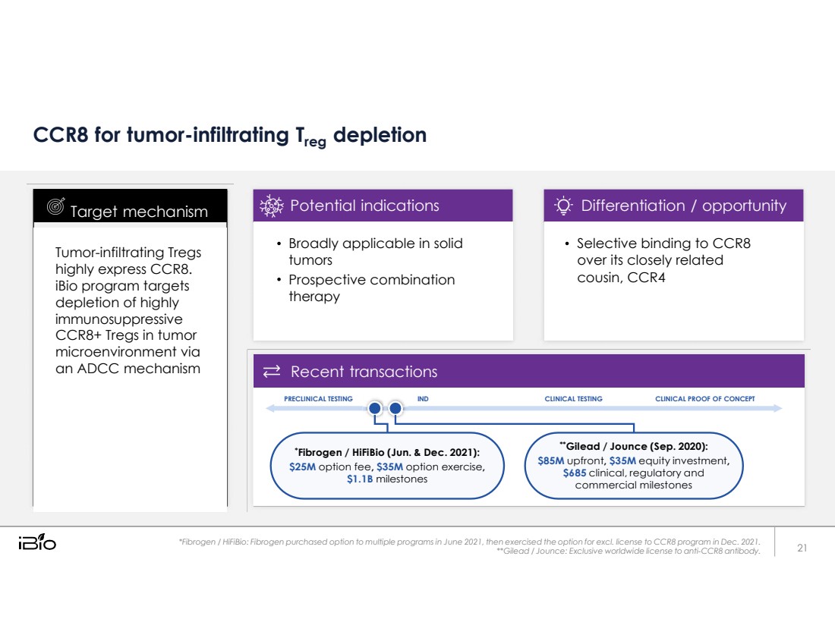
Task: Click the Fibrogen / HiFiBio transaction box
Action: [x=387, y=467]
